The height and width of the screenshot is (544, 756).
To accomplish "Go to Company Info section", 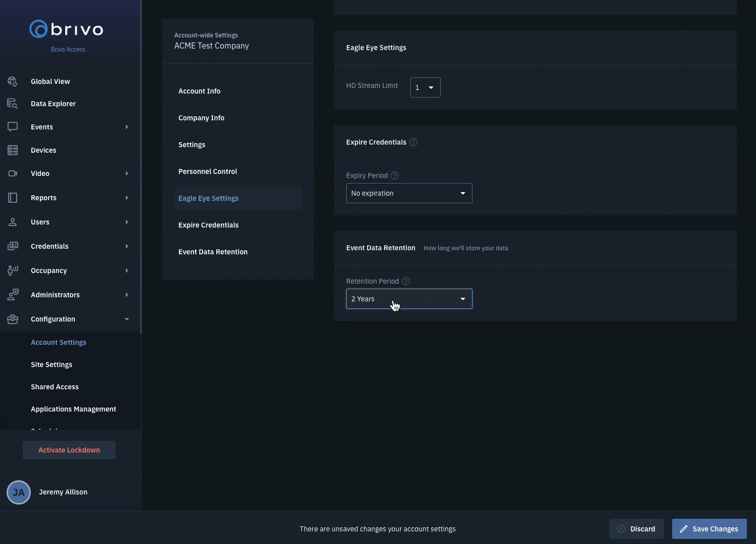I will [201, 118].
